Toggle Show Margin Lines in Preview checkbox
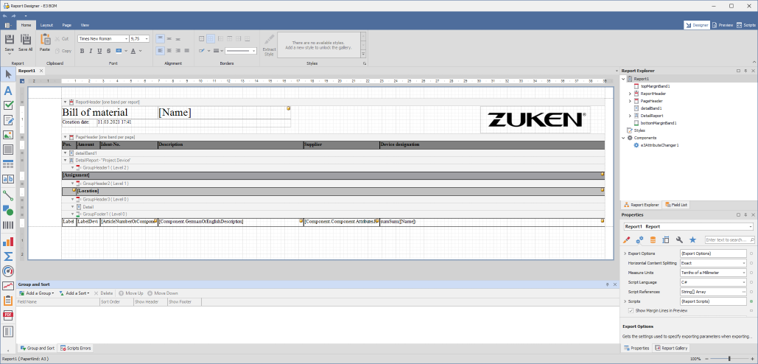Screen dimensions: 758x364 pyautogui.click(x=630, y=310)
